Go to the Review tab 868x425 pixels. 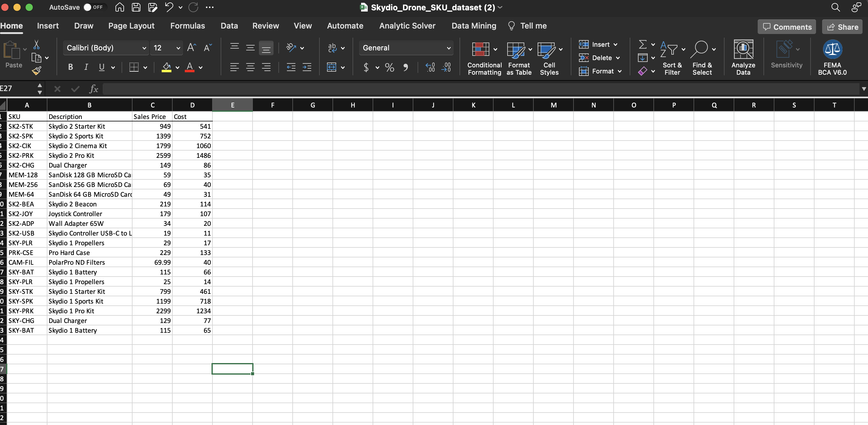266,26
